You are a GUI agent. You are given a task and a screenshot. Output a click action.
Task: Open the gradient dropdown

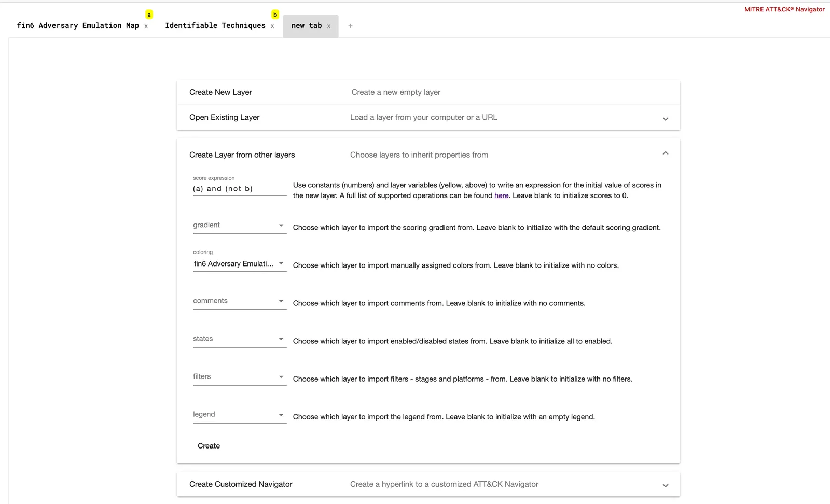(240, 225)
